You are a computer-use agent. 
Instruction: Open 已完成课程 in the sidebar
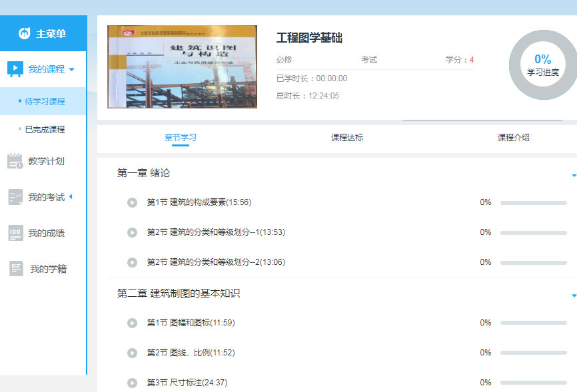coord(45,130)
